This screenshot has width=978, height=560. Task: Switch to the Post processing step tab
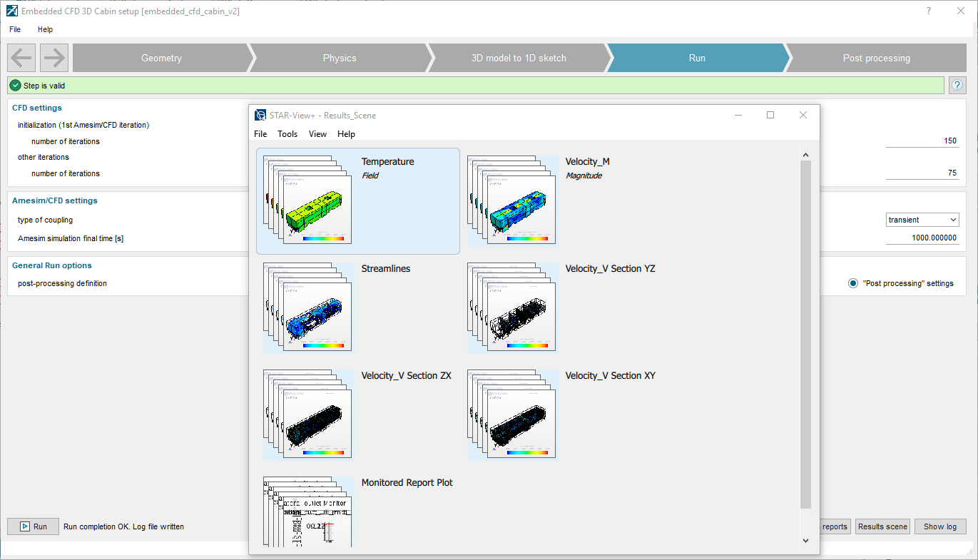coord(877,58)
